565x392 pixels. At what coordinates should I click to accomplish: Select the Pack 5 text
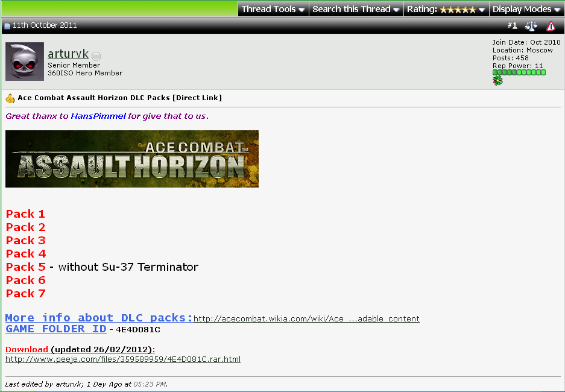tap(25, 267)
